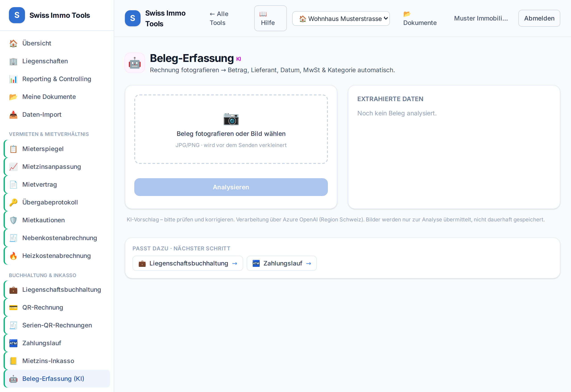Open Zahlungslauf next-step chip

coord(281,263)
